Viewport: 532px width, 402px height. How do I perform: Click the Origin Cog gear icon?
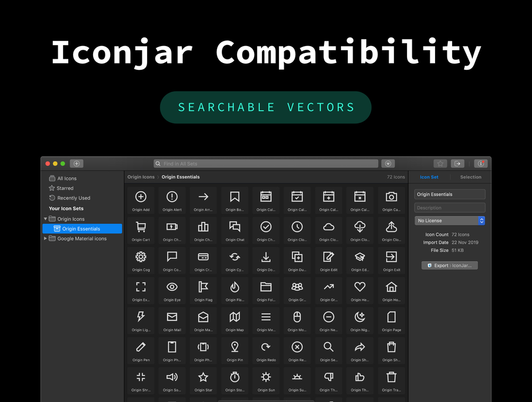[x=141, y=261]
